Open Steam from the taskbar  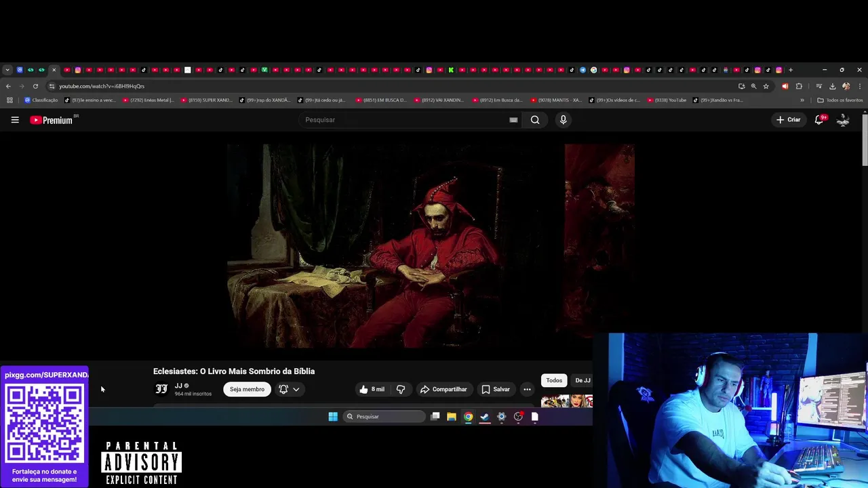coord(485,417)
